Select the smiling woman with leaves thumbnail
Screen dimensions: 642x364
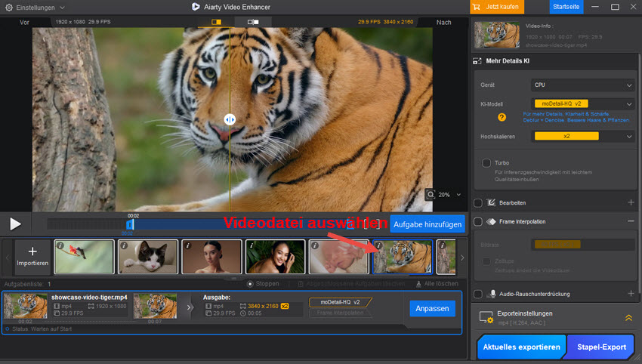(276, 257)
